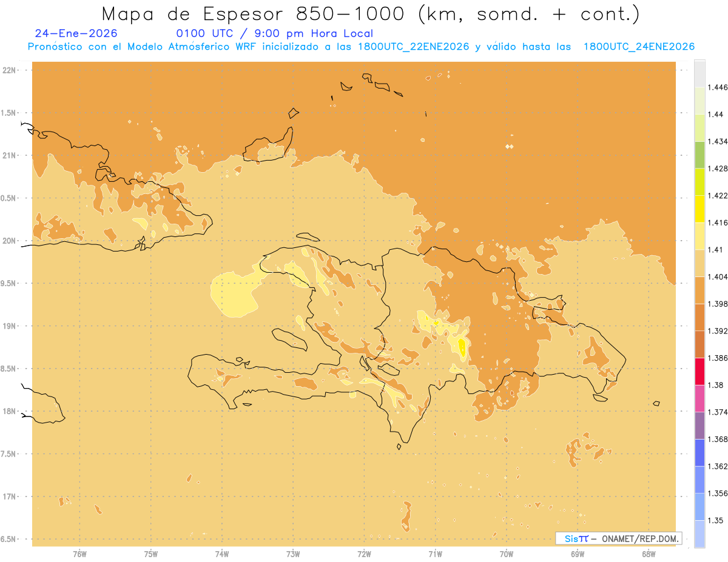Select the date text '24-Ene-2026'
This screenshot has width=728, height=562.
(x=76, y=33)
